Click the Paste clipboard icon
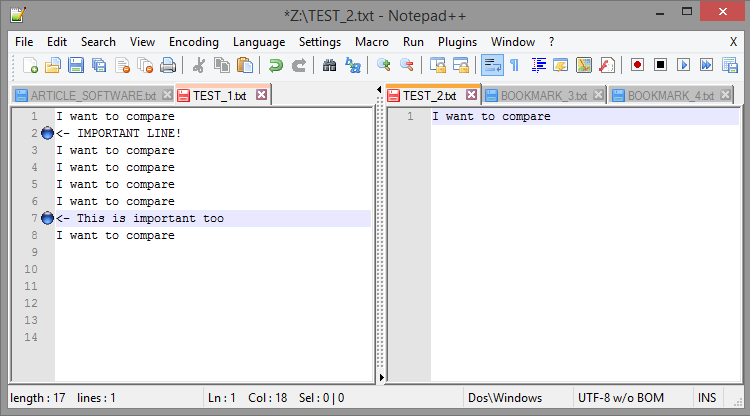The width and height of the screenshot is (750, 416). pos(245,65)
